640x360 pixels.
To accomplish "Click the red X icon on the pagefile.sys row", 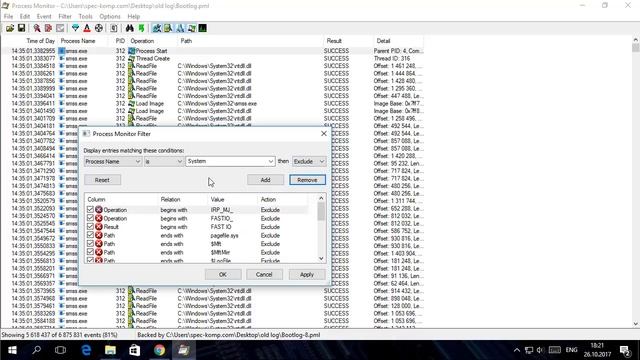I will pos(99,235).
